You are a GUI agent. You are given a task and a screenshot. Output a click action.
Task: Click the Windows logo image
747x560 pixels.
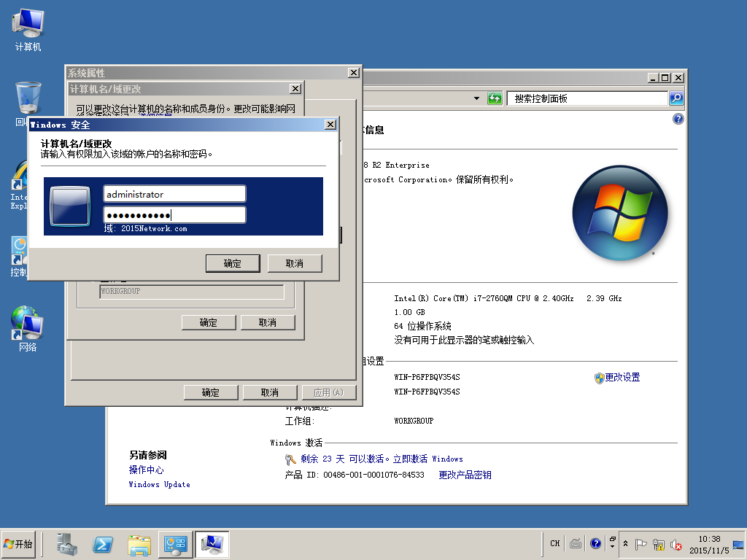point(620,212)
